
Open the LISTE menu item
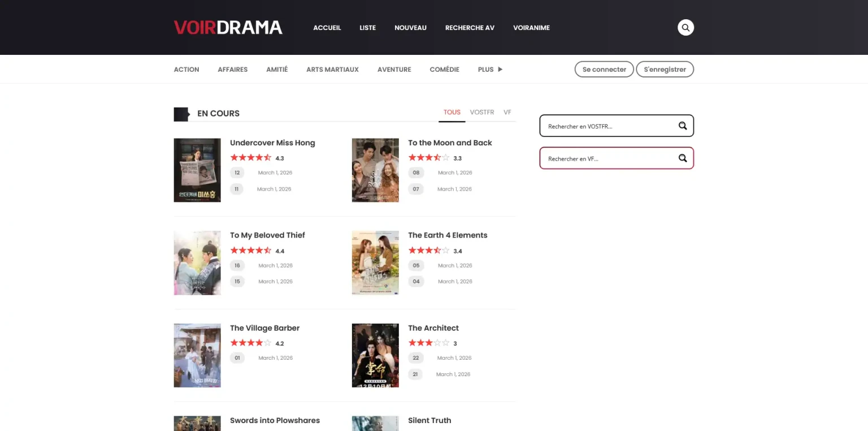(x=367, y=28)
